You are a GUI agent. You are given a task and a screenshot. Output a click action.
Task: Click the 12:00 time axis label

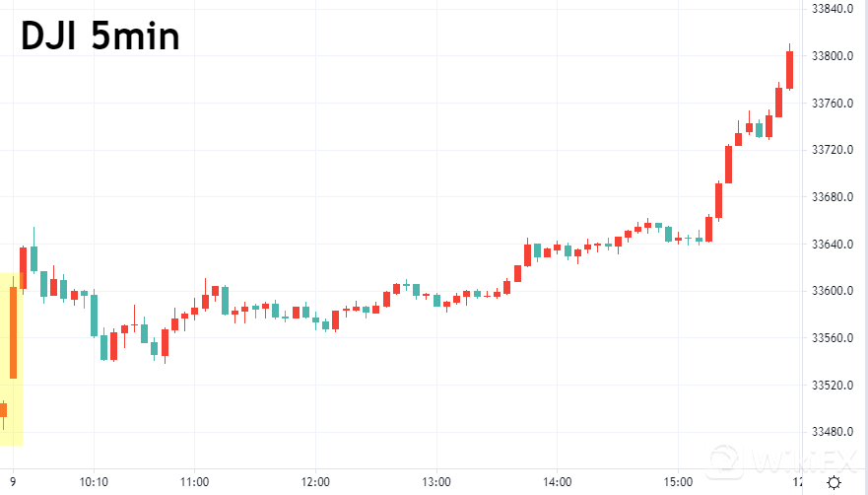coord(315,482)
